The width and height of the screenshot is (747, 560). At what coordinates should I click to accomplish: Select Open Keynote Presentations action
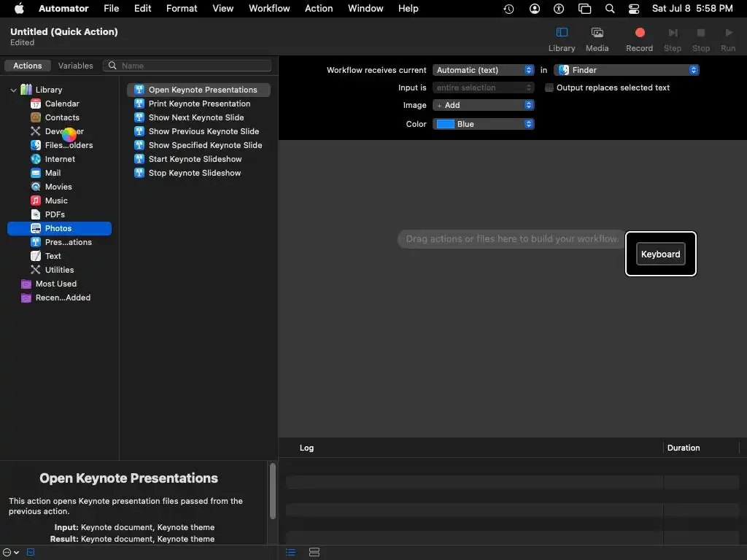(198, 90)
